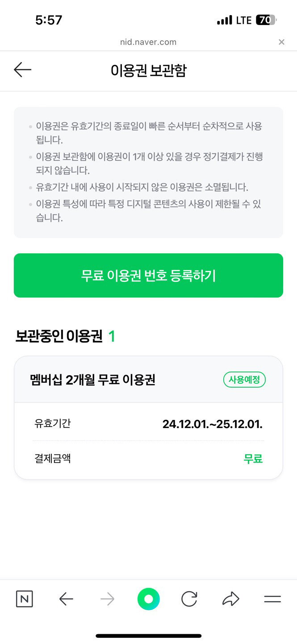Tap the nid.naver.com address bar
This screenshot has height=644, width=297.
point(148,42)
